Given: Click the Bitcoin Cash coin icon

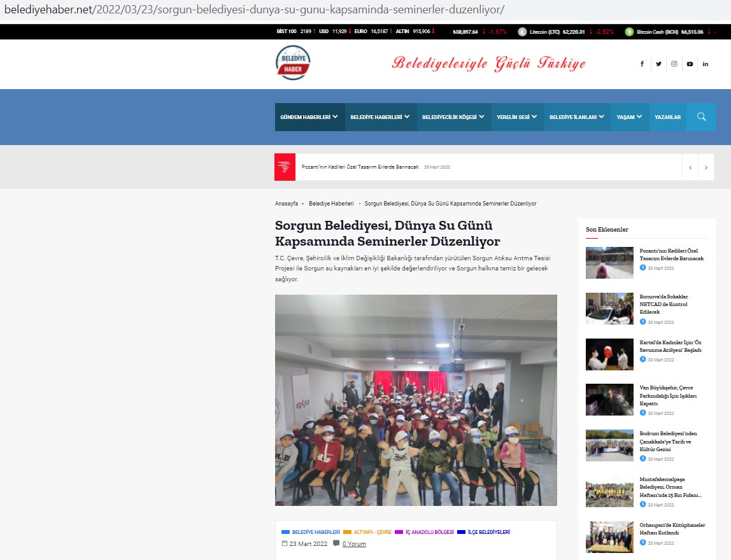Looking at the screenshot, I should 629,32.
